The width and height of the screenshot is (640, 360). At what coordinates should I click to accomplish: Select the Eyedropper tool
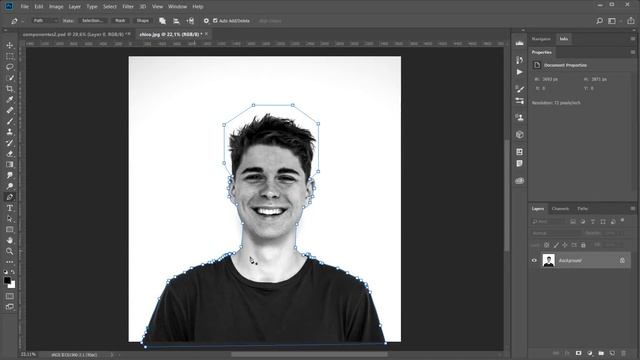(10, 100)
